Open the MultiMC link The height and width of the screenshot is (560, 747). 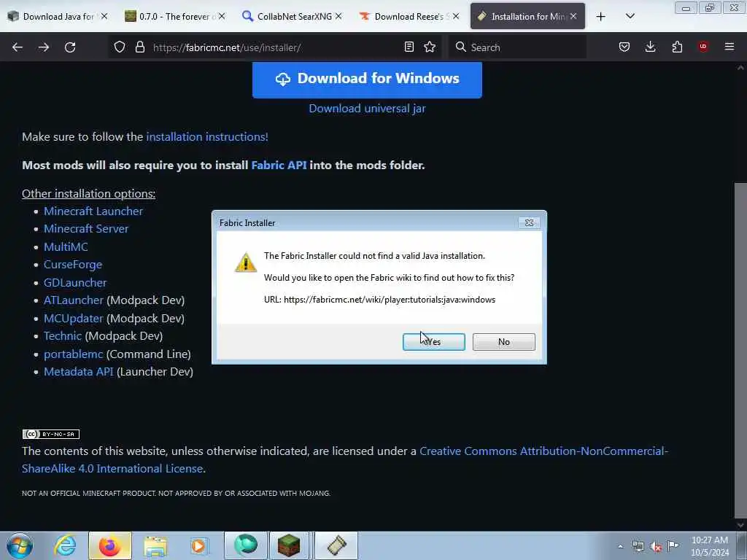[66, 246]
